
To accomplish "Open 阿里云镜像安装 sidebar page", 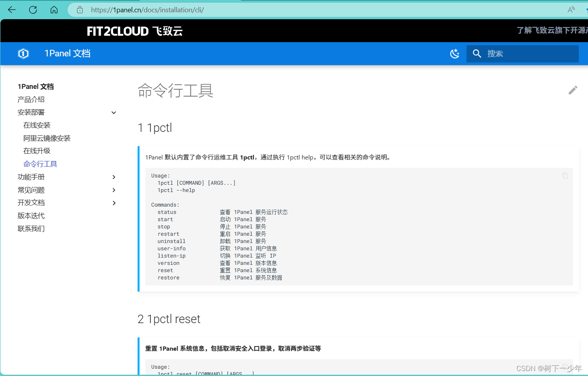I will click(47, 138).
